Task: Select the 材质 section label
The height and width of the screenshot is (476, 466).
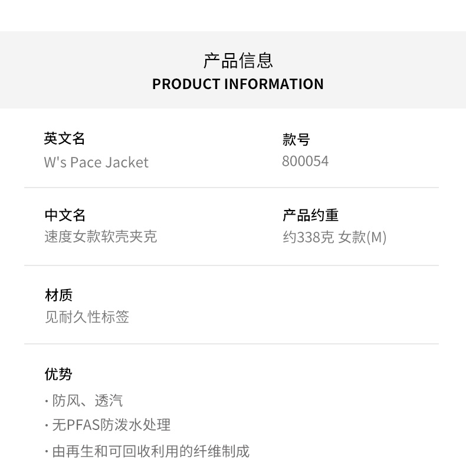Action: 58,295
